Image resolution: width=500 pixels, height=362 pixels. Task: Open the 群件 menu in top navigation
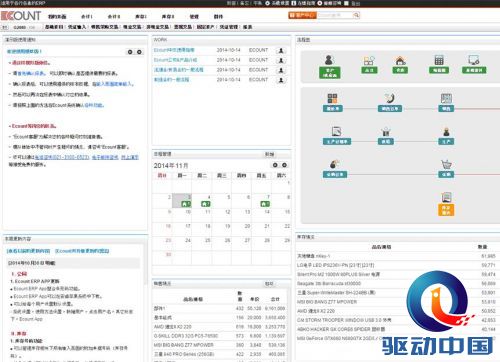(x=218, y=16)
